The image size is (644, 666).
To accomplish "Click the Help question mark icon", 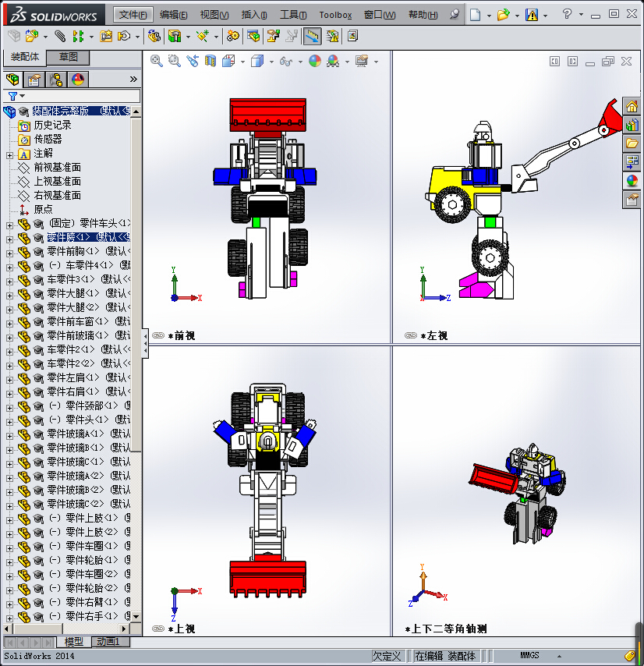I will [x=567, y=14].
